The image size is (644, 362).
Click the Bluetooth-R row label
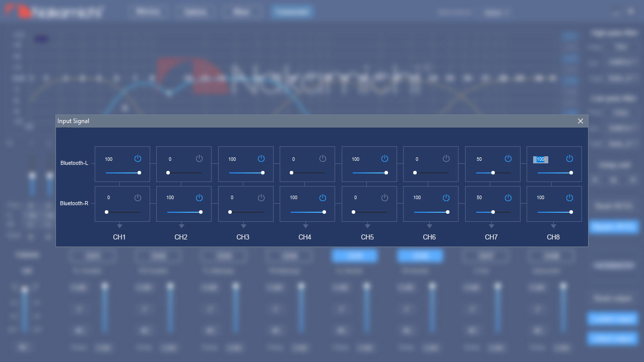click(74, 203)
